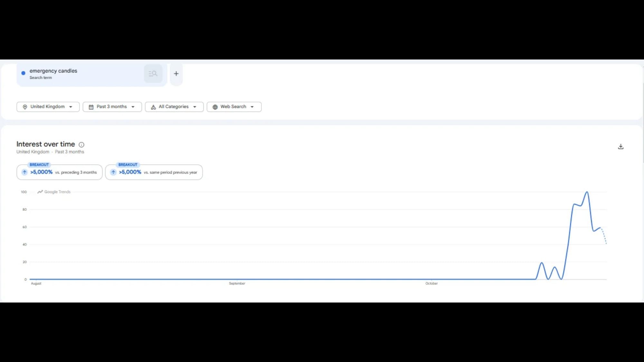Click the up arrow in previous year badge
The height and width of the screenshot is (362, 644).
(113, 172)
